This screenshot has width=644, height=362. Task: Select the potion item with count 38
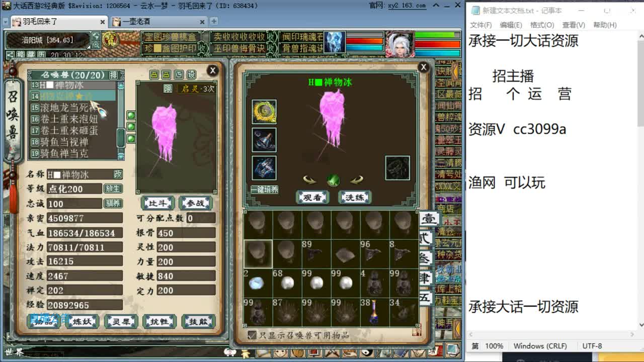[375, 312]
